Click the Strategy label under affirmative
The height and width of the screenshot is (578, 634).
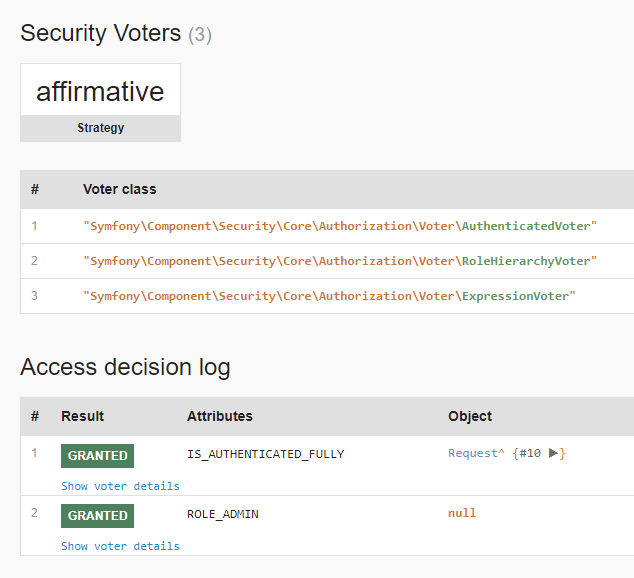click(100, 128)
